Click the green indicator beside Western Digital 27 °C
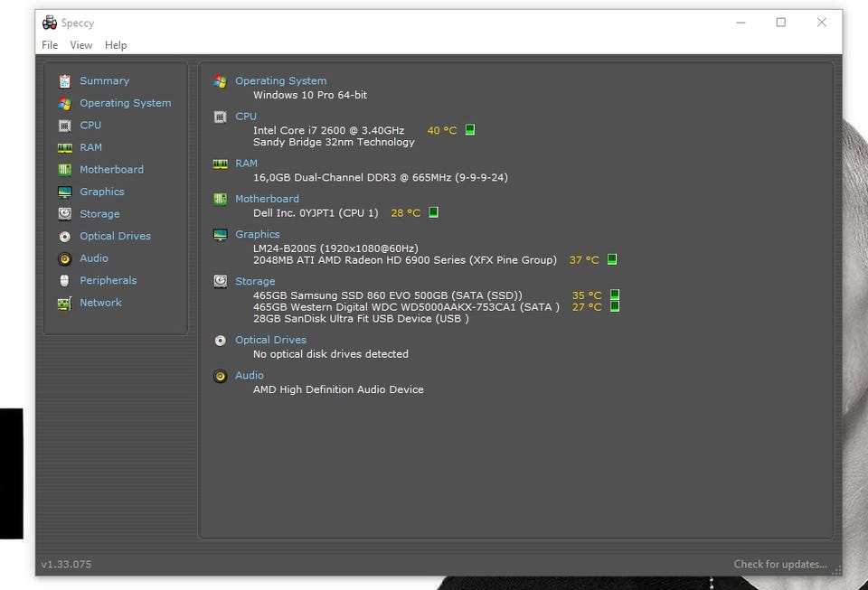868x590 pixels. point(615,305)
